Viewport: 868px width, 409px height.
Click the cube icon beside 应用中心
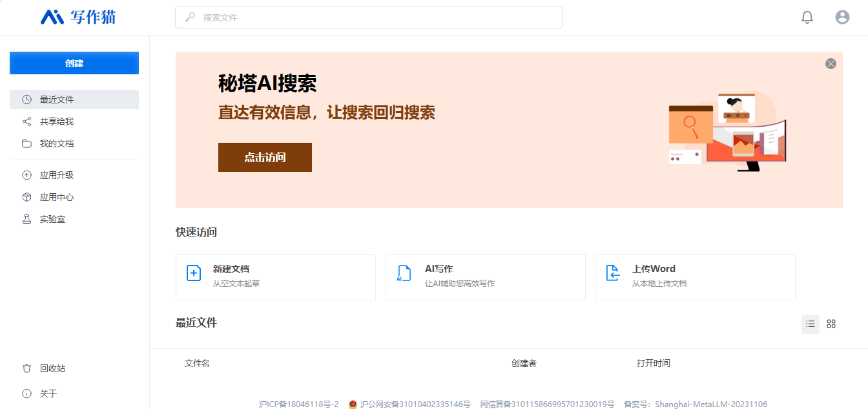(x=26, y=197)
